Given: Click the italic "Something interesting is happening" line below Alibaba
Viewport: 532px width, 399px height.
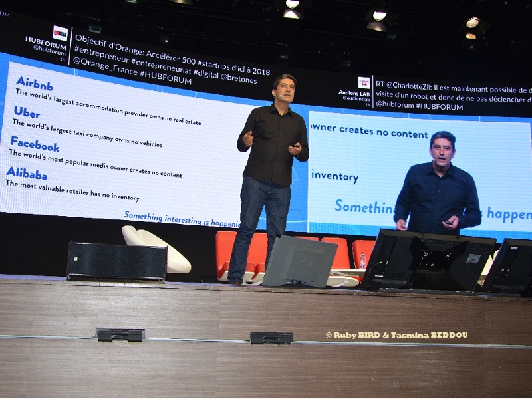Looking at the screenshot, I should [x=182, y=219].
